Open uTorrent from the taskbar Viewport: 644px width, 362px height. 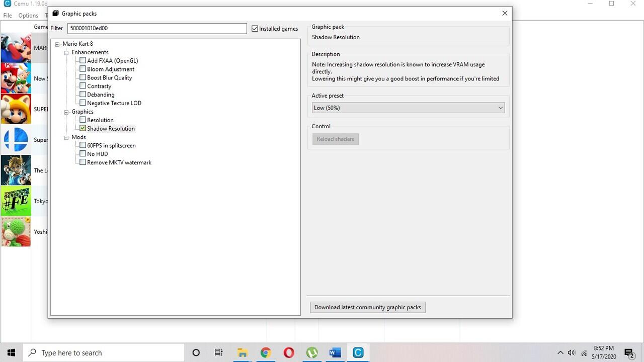tap(312, 352)
